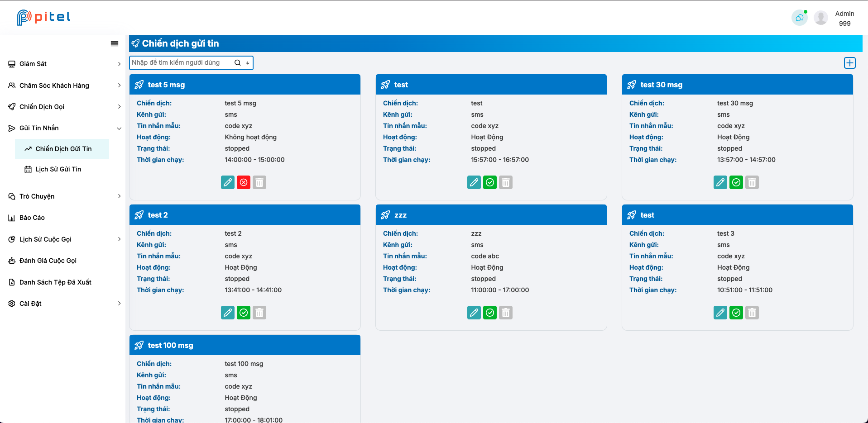Delete the campaign running 15:57:00 - 16:57:00
This screenshot has height=423, width=868.
(506, 182)
